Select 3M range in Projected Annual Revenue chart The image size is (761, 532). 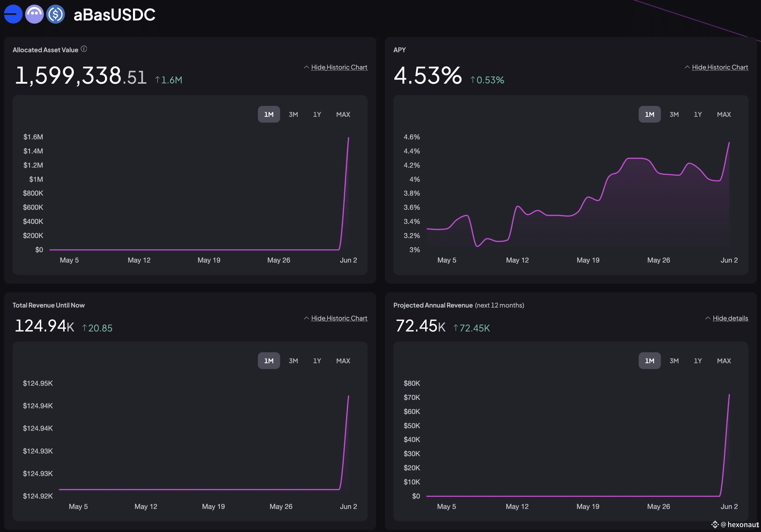point(674,361)
